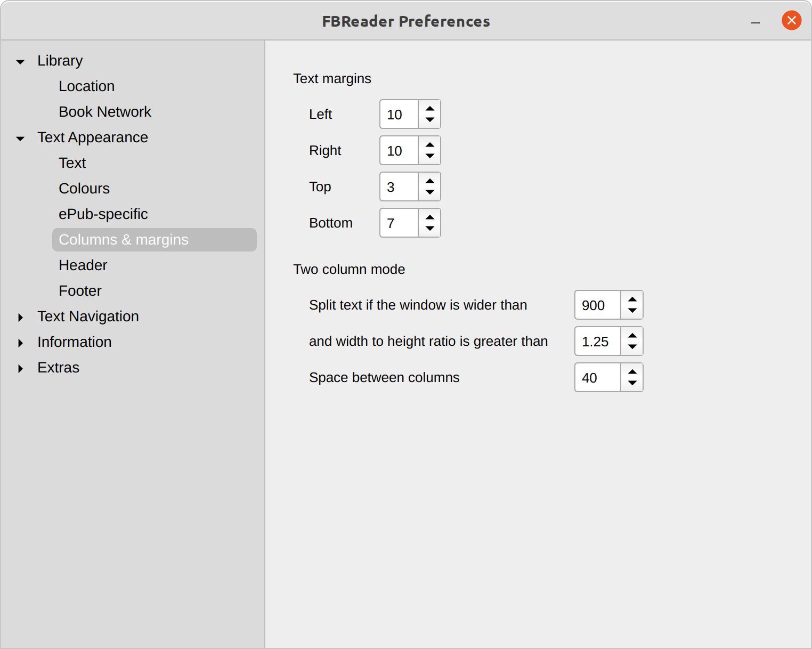Decrease the Bottom margin value

(429, 228)
